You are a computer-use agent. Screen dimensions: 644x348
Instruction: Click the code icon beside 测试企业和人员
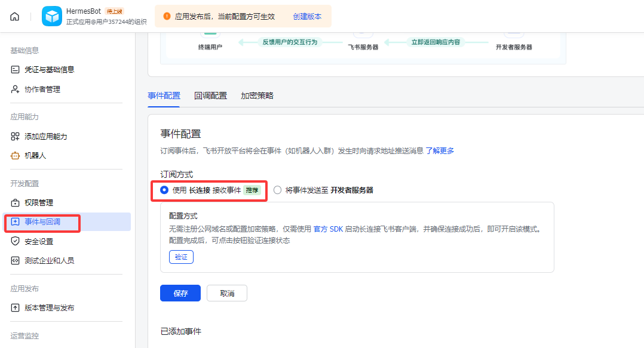(x=16, y=261)
